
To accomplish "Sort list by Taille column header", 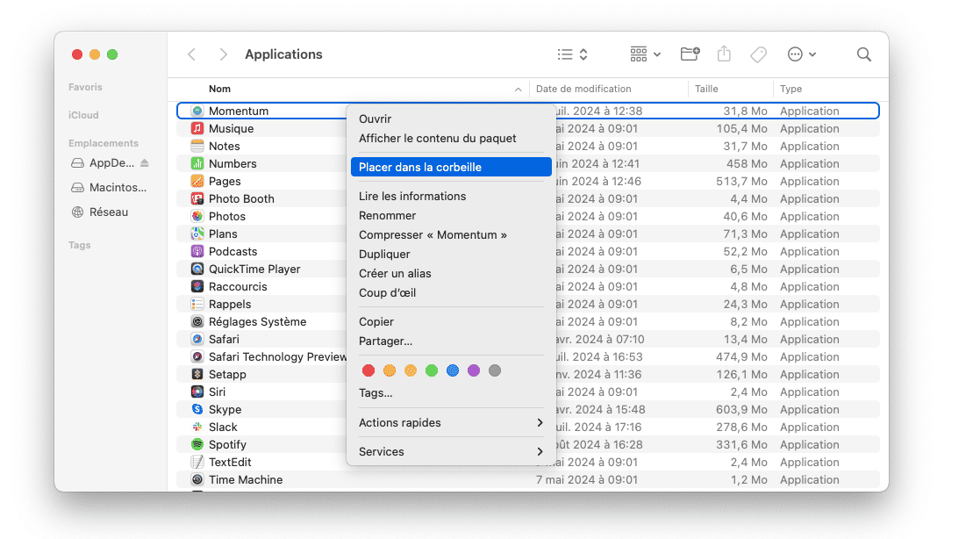I will pyautogui.click(x=706, y=89).
